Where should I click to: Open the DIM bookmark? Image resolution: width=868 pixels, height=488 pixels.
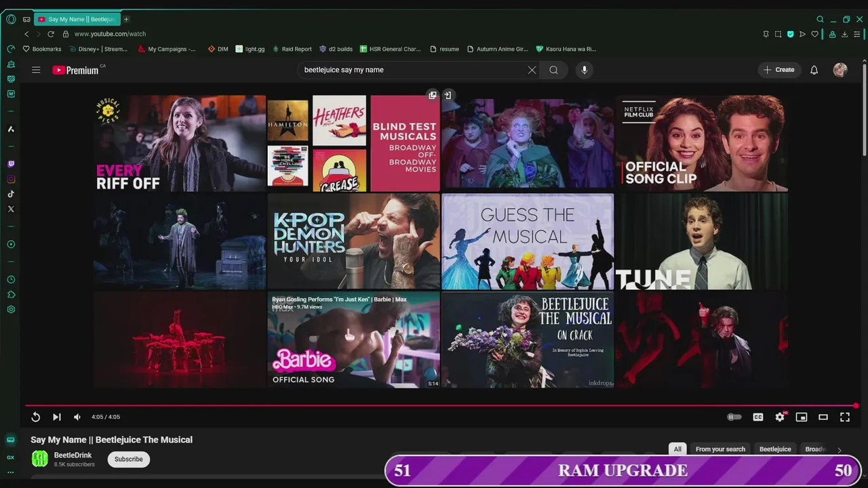click(218, 49)
